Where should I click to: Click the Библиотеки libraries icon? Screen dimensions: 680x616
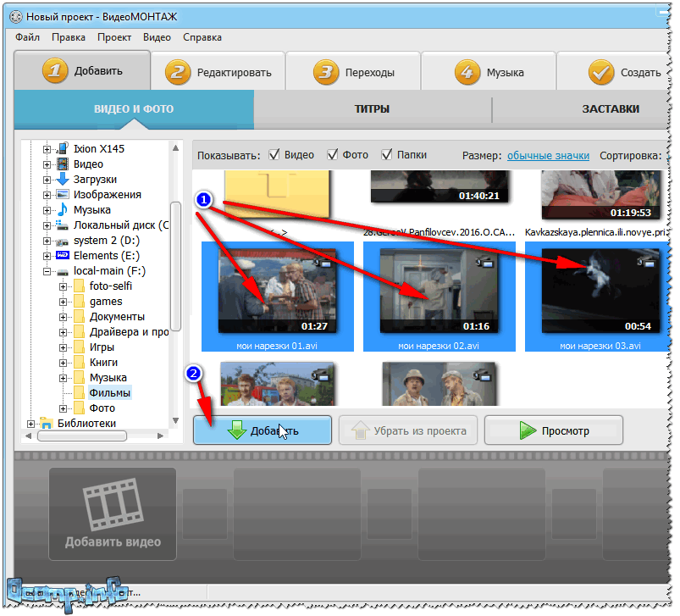click(x=47, y=423)
